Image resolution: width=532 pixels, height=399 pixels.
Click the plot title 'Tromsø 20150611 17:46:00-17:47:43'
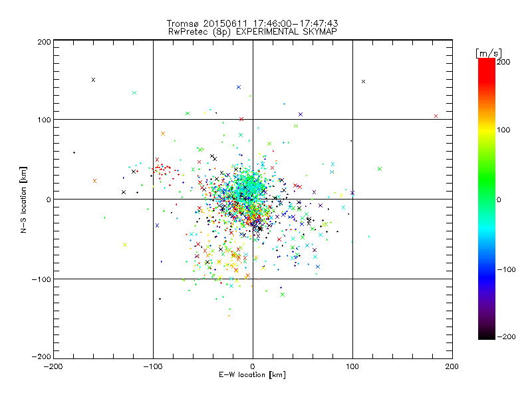coord(252,23)
